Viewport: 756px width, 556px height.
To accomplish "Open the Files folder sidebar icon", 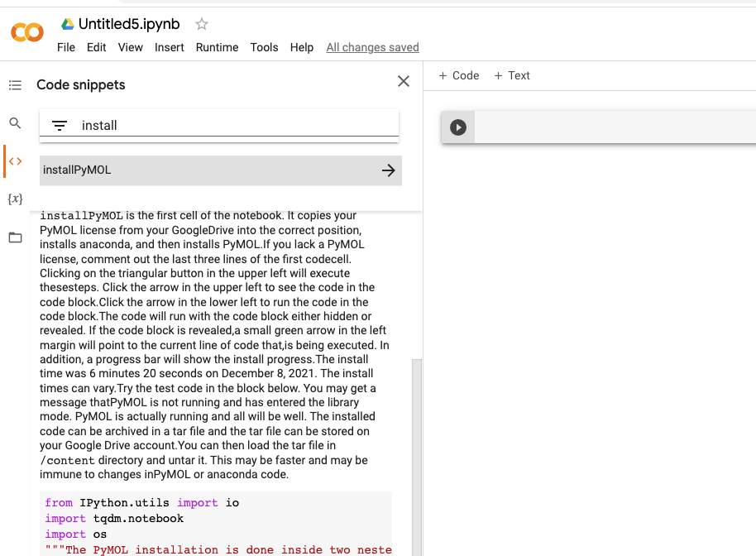I will [15, 237].
